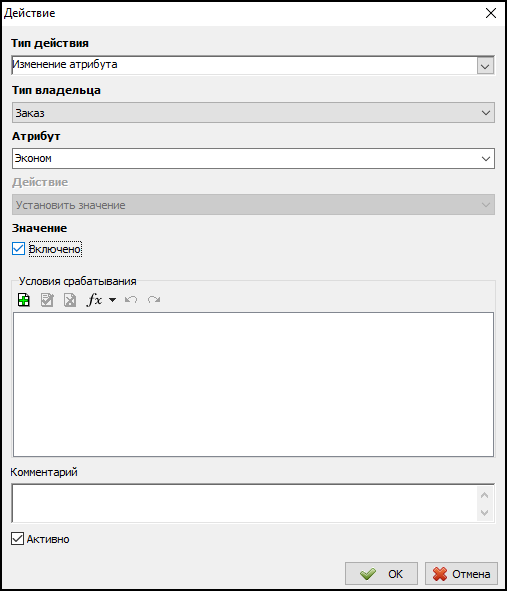Click the edit condition icon in the toolbar
This screenshot has height=591, width=507.
tap(47, 300)
